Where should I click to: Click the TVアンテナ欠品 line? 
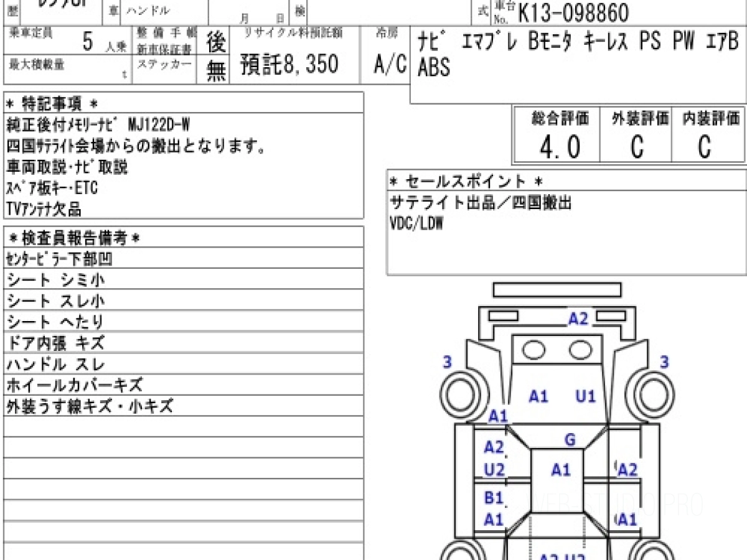(x=44, y=208)
